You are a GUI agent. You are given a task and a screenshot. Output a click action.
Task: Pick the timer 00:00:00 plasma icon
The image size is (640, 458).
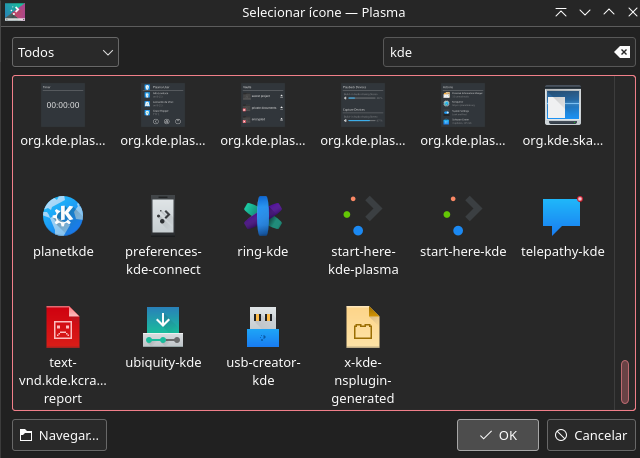[62, 106]
